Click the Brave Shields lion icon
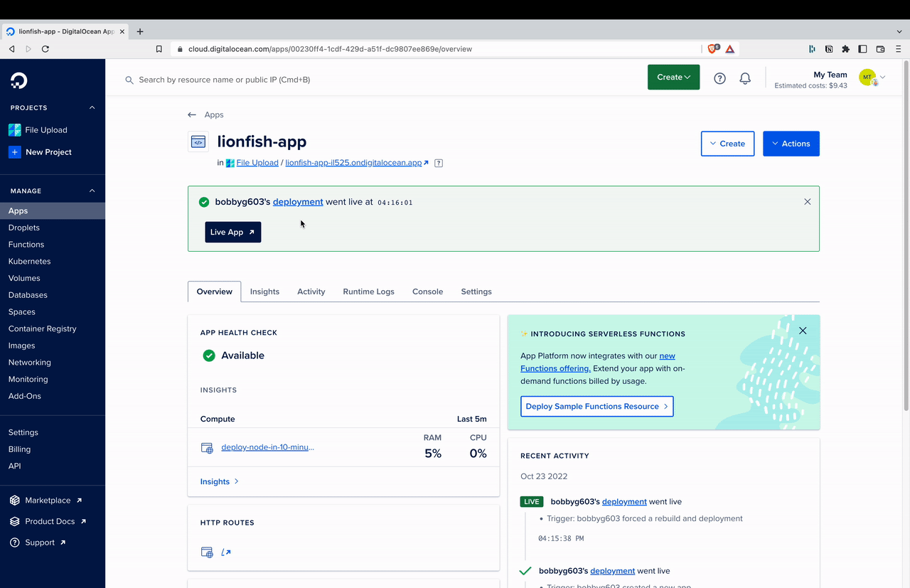Screen dimensions: 910x588 coord(712,49)
